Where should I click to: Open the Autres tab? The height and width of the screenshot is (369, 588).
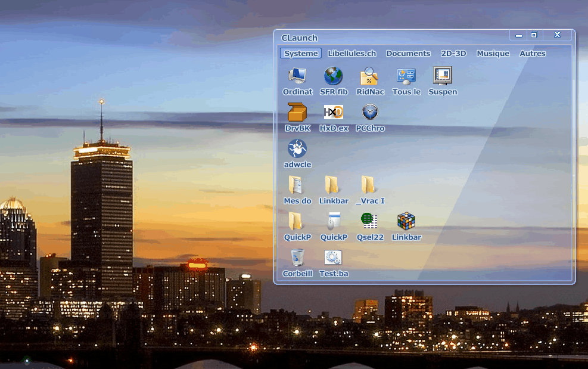532,53
